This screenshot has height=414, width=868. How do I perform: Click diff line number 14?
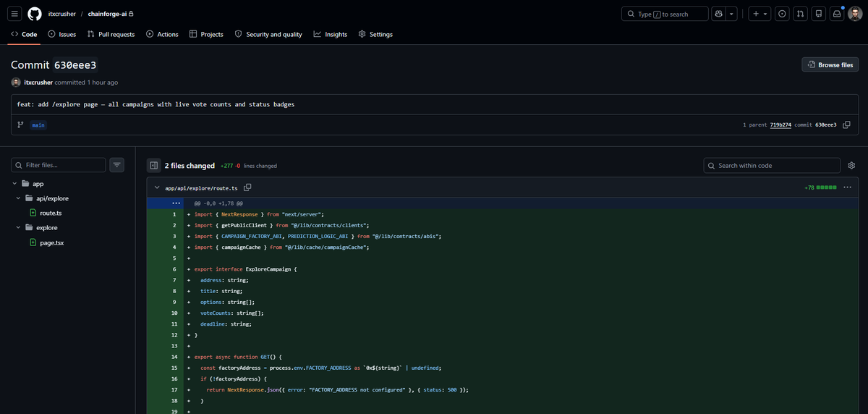(x=174, y=357)
